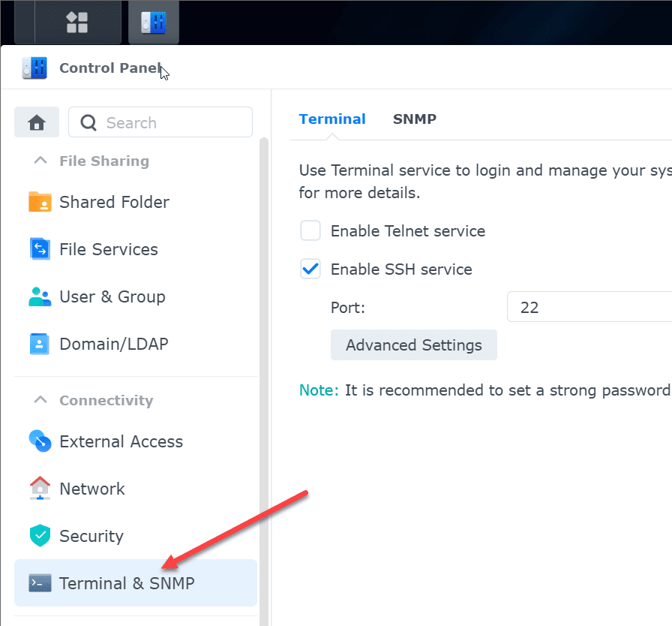Viewport: 672px width, 626px height.
Task: Click the Control Panel window title icon
Action: coord(34,68)
